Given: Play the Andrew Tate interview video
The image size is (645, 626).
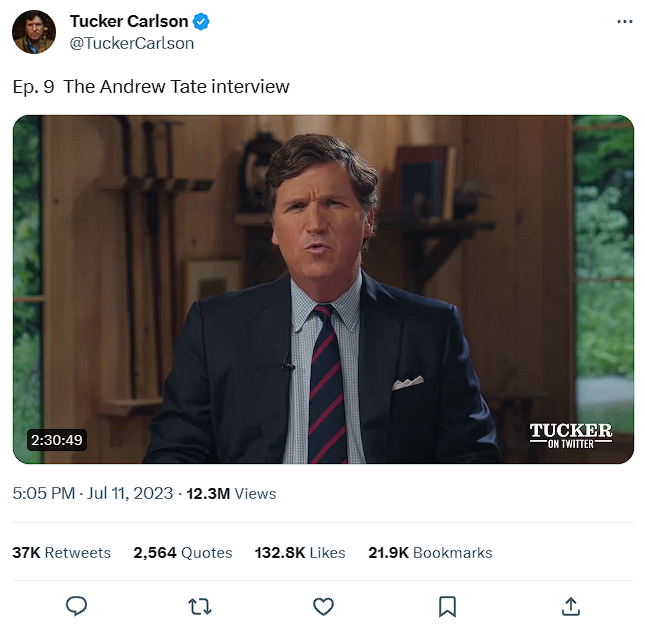Looking at the screenshot, I should pyautogui.click(x=323, y=289).
